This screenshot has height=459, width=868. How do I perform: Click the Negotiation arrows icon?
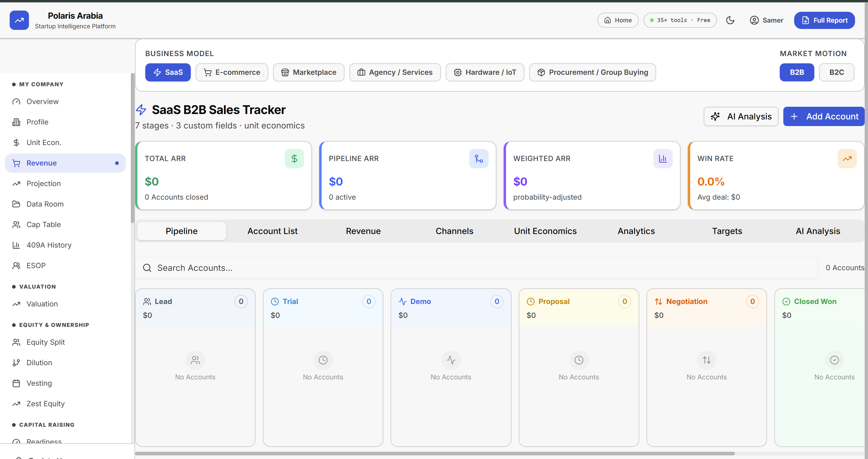click(x=658, y=302)
